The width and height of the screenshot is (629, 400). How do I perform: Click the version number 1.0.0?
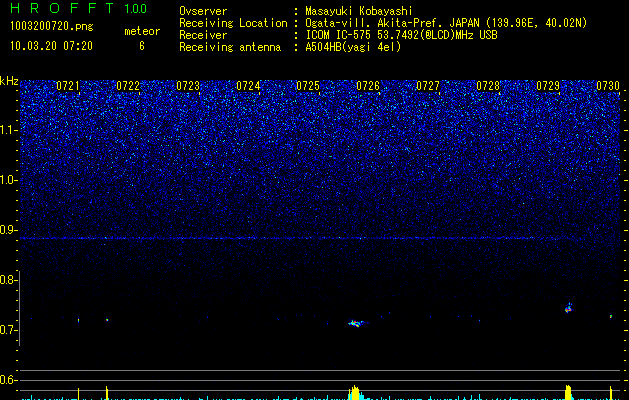coord(135,9)
